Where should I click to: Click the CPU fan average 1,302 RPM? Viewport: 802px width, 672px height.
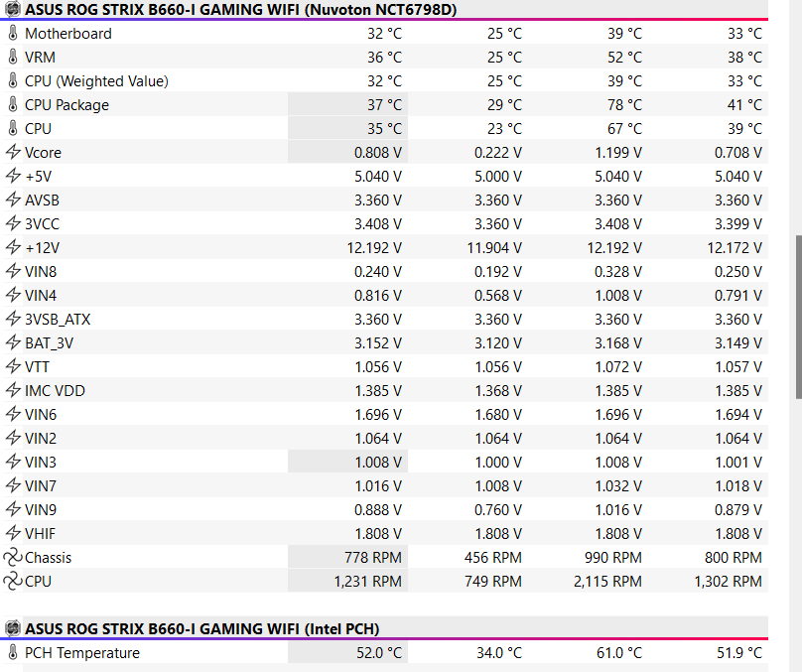(x=728, y=582)
